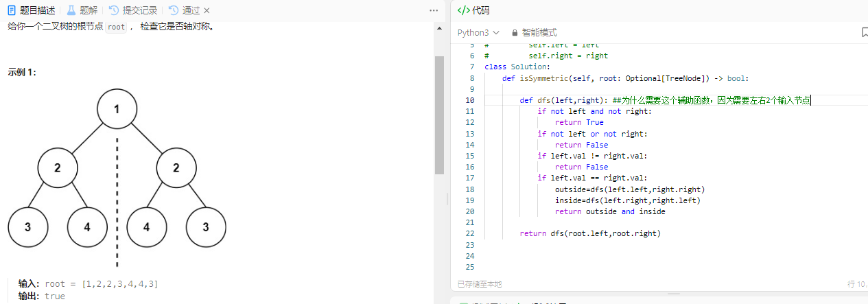This screenshot has width=868, height=304.
Task: Click the 输入 root = [1,2,2,3,4,4,3] line
Action: tap(88, 283)
